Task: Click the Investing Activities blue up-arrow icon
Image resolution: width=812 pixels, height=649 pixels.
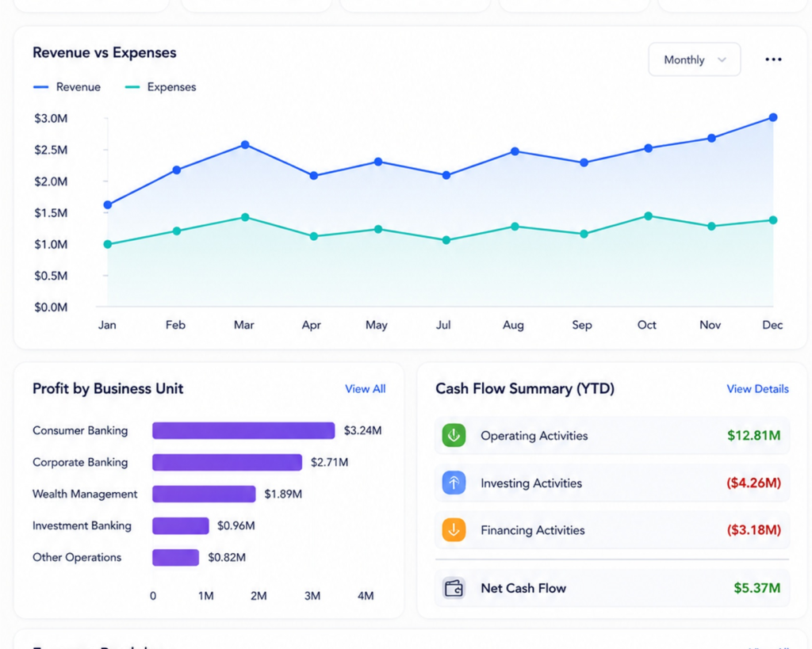Action: point(454,483)
